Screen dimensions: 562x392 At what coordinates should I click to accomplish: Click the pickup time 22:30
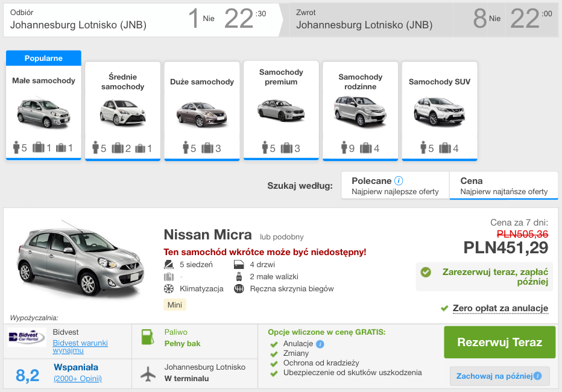tap(245, 18)
